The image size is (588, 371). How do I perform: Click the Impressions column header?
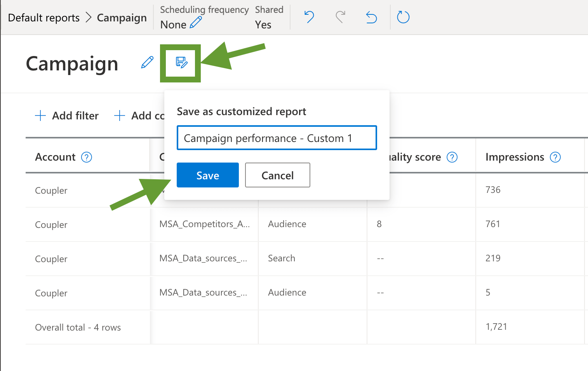(x=515, y=157)
